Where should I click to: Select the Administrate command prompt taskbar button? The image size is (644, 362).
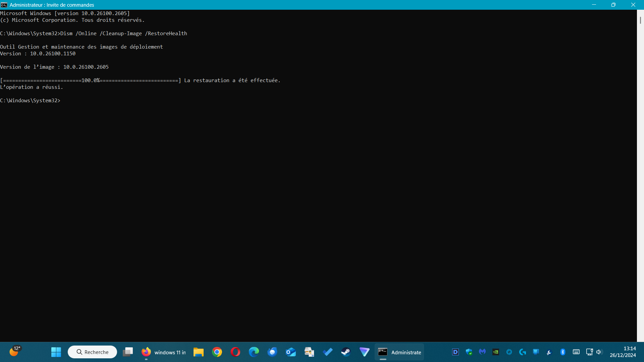tap(399, 352)
